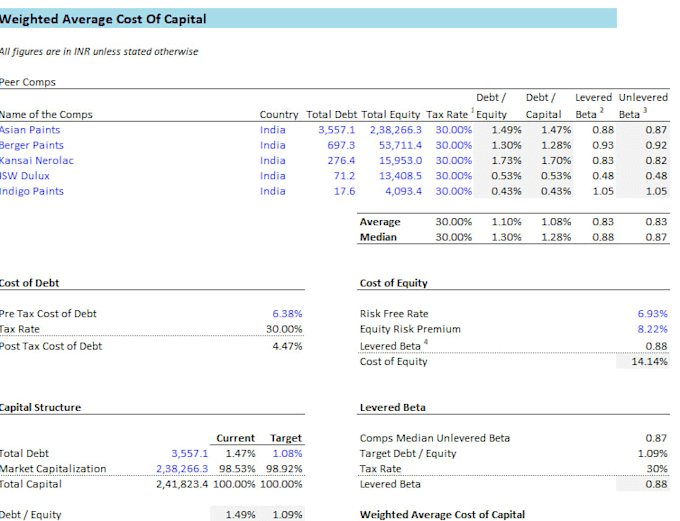Select the 'JSW Dulux' company name cell
Image resolution: width=680 pixels, height=521 pixels.
pyautogui.click(x=25, y=176)
